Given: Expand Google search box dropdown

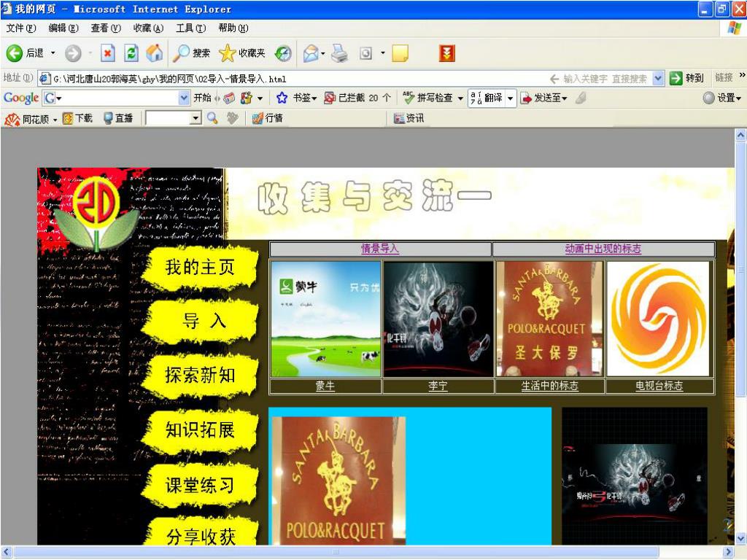Looking at the screenshot, I should pyautogui.click(x=184, y=98).
